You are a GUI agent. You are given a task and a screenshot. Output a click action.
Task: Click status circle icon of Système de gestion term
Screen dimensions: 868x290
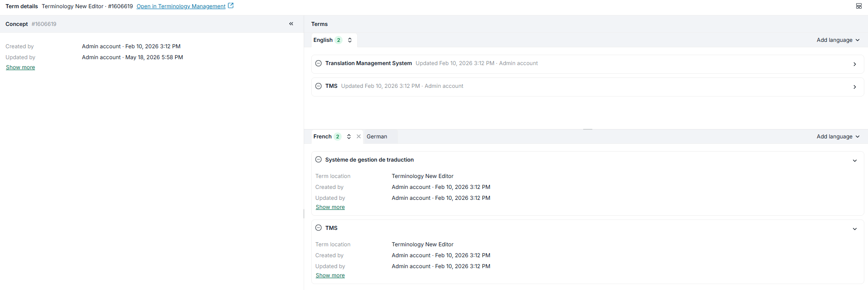tap(318, 160)
